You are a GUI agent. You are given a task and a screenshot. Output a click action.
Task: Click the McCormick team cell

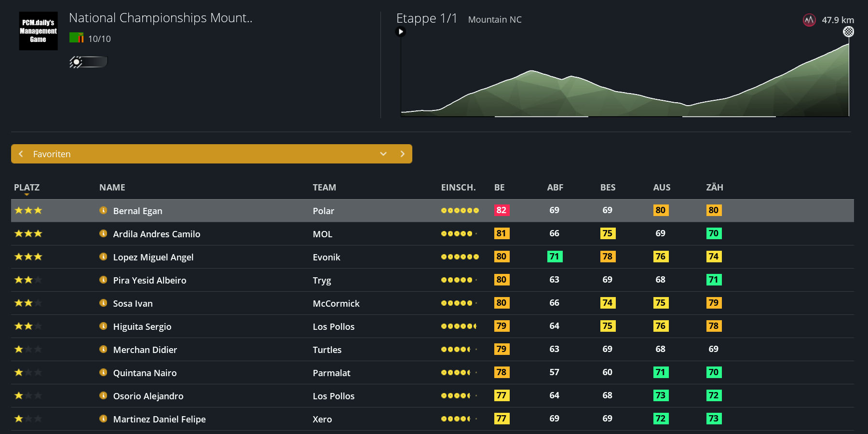coord(336,303)
